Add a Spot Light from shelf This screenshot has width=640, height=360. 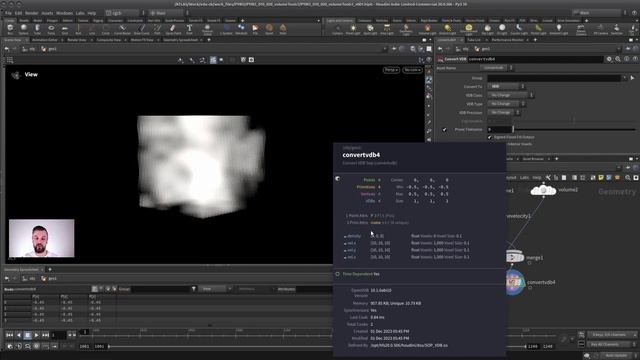(370, 29)
